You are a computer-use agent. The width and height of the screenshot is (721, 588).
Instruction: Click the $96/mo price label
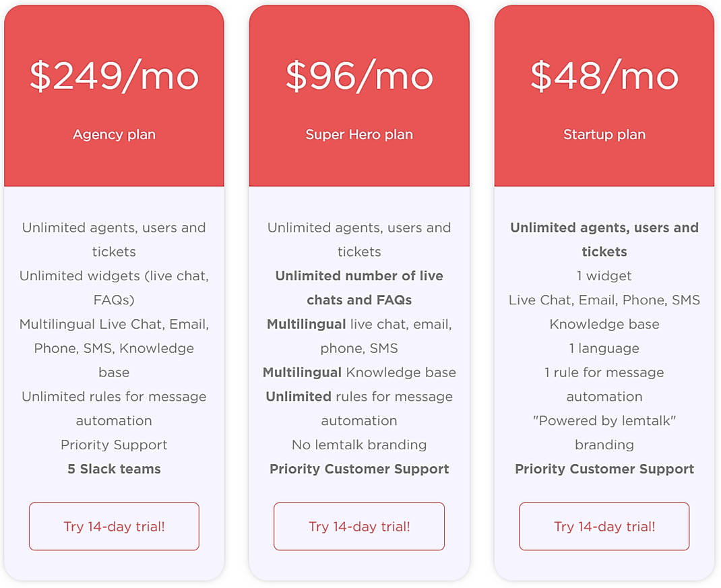pyautogui.click(x=358, y=76)
